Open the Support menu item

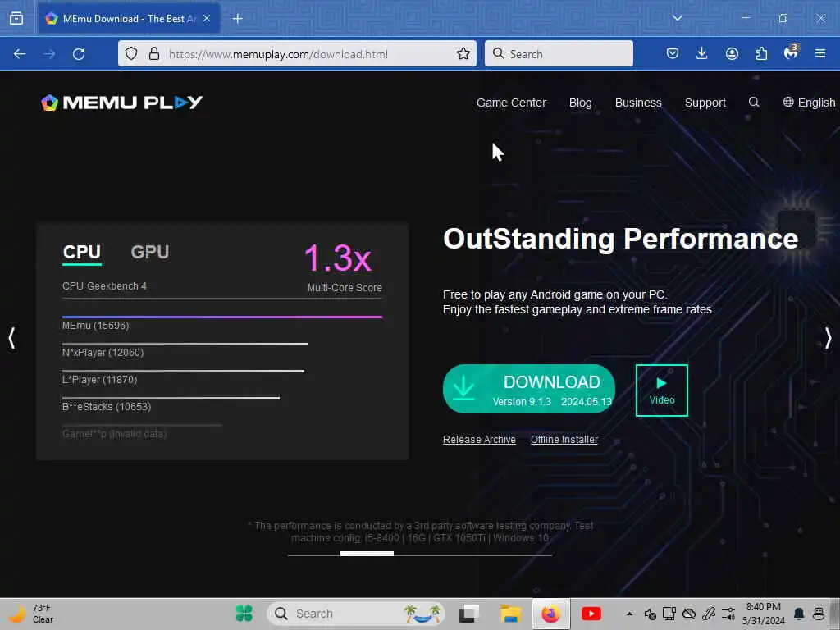tap(705, 103)
